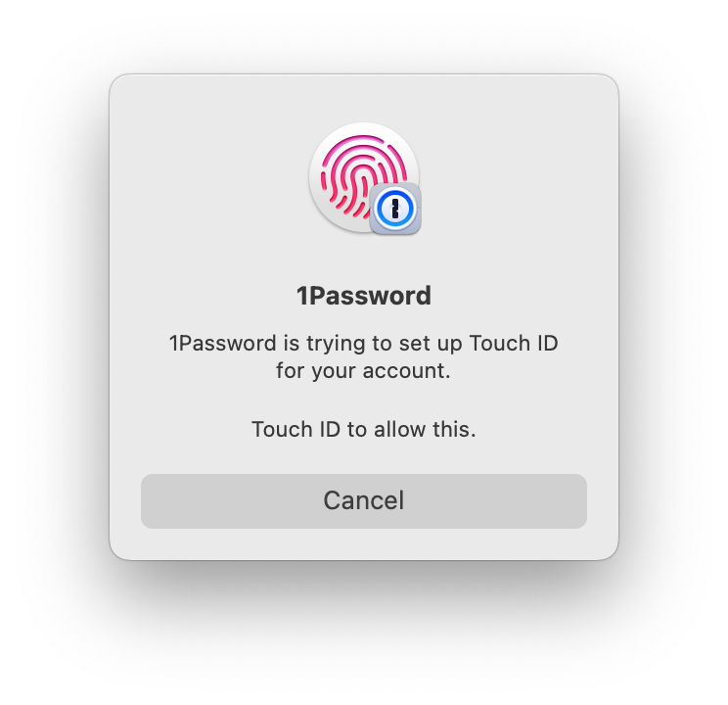Screen dimensions: 728x705
Task: Click the word "account" in the message
Action: 404,371
